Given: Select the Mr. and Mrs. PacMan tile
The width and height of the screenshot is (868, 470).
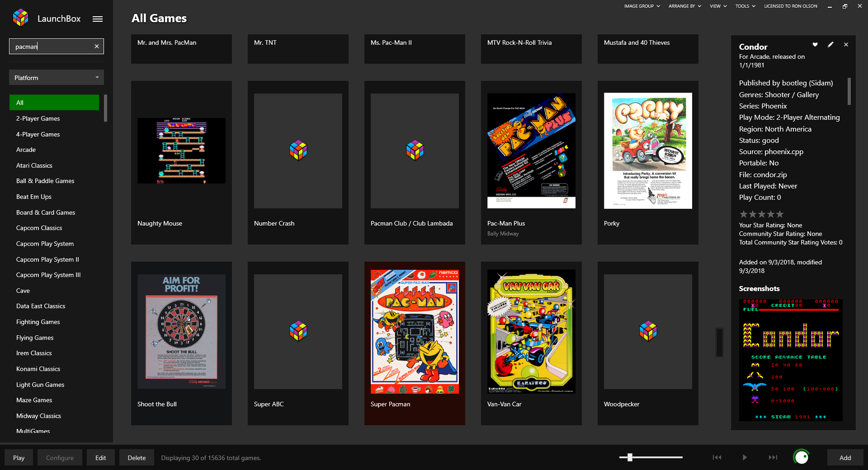Looking at the screenshot, I should coord(181,49).
